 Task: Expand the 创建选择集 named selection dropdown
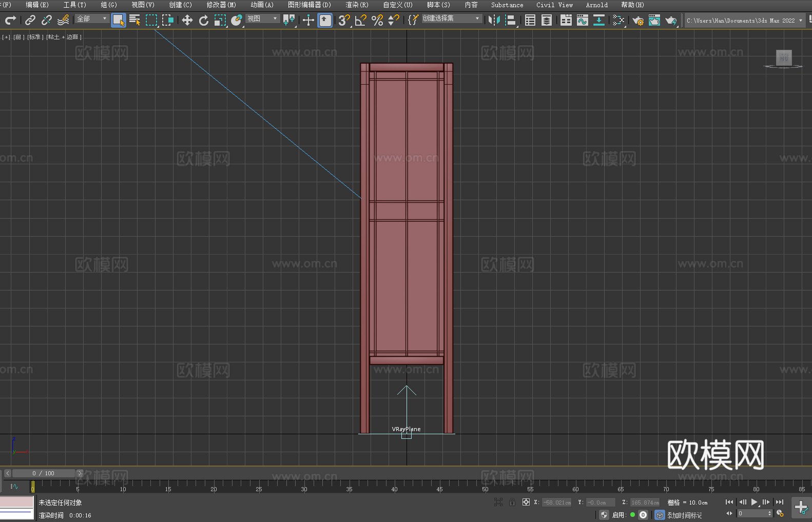click(x=451, y=18)
